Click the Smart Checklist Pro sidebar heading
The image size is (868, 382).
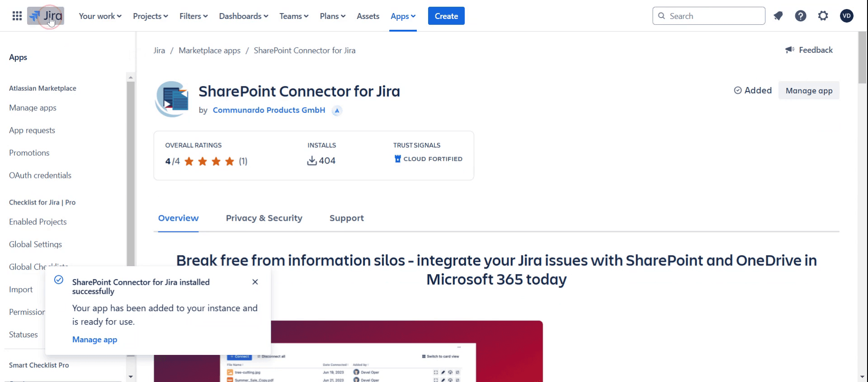(x=39, y=365)
